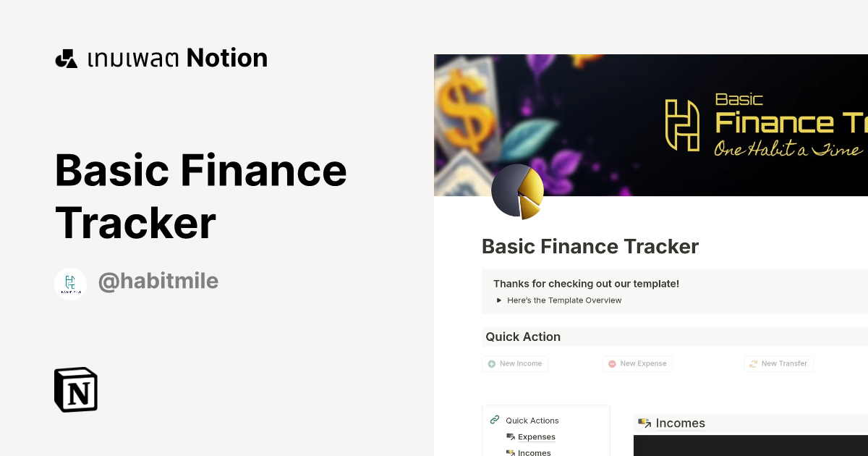The height and width of the screenshot is (456, 868).
Task: Click the New Expense button
Action: point(637,363)
